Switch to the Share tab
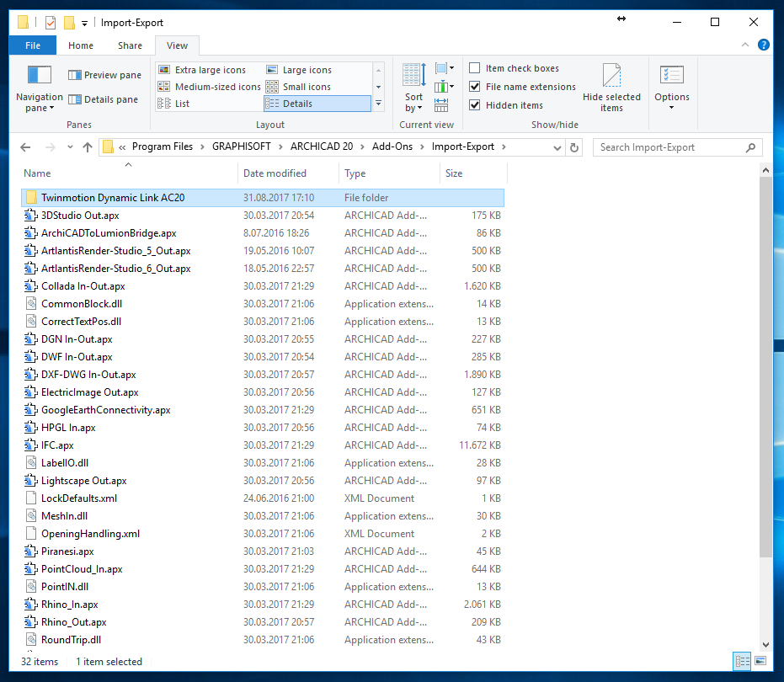 click(130, 45)
